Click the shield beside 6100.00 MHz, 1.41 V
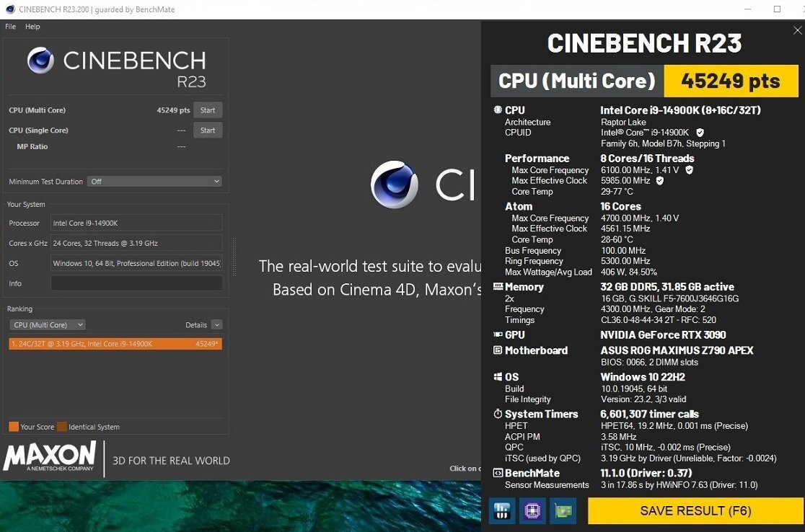Screen dimensions: 805x532 click(689, 170)
